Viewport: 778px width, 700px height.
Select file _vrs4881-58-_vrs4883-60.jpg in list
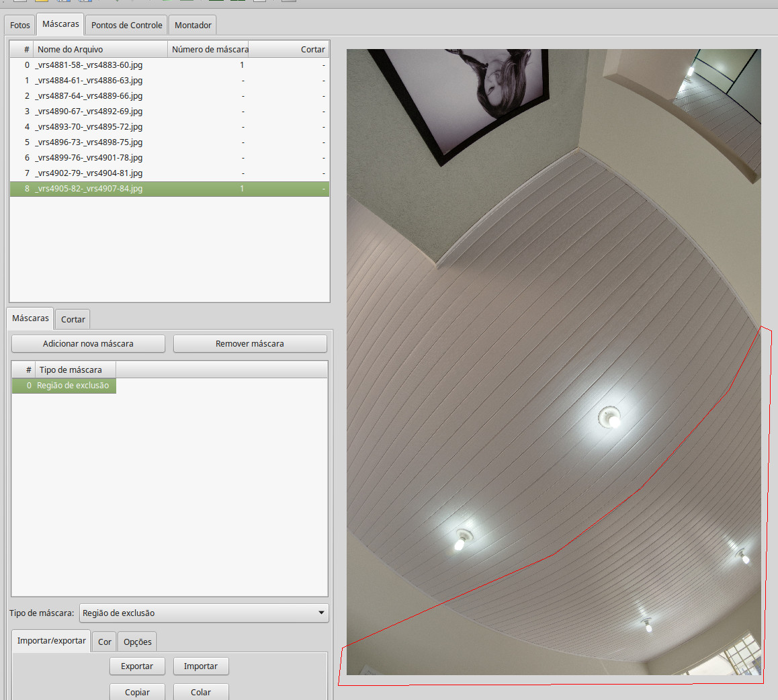89,65
